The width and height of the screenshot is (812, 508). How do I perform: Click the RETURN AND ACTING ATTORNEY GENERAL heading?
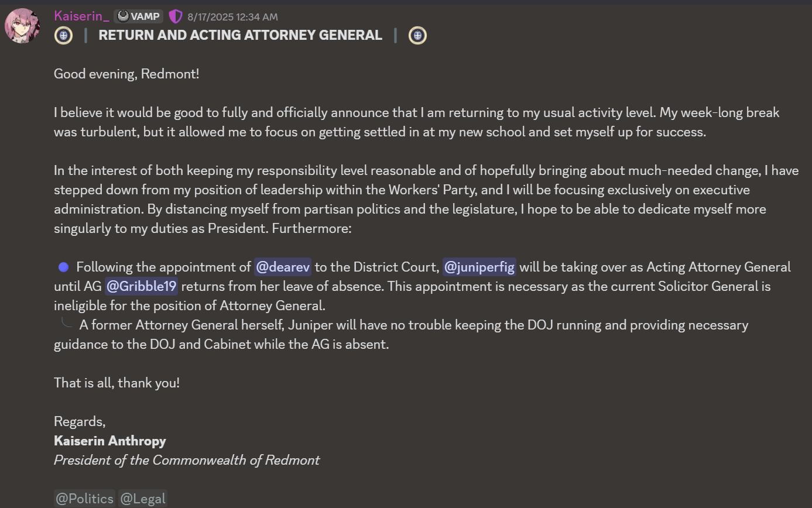pos(240,35)
